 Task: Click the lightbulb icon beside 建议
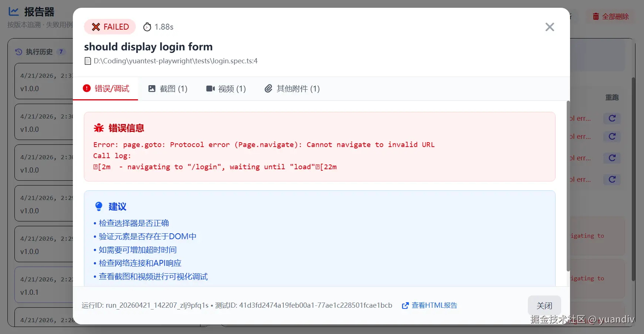coord(99,207)
